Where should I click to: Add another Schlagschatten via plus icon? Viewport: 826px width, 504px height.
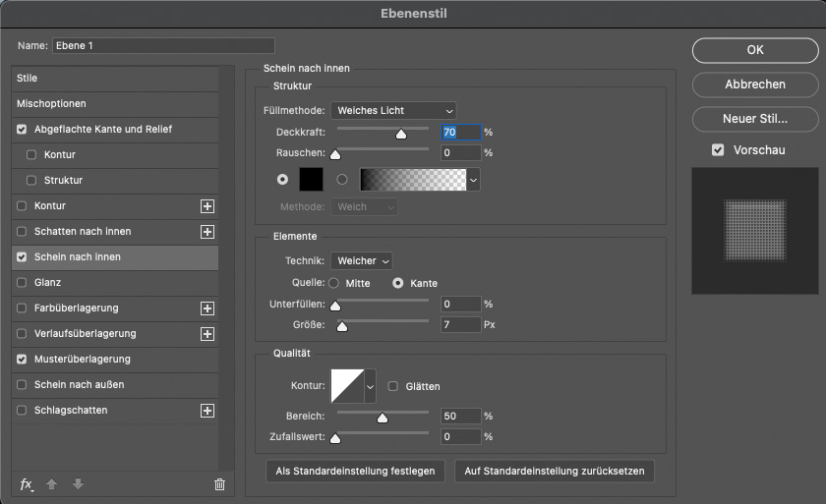point(207,411)
